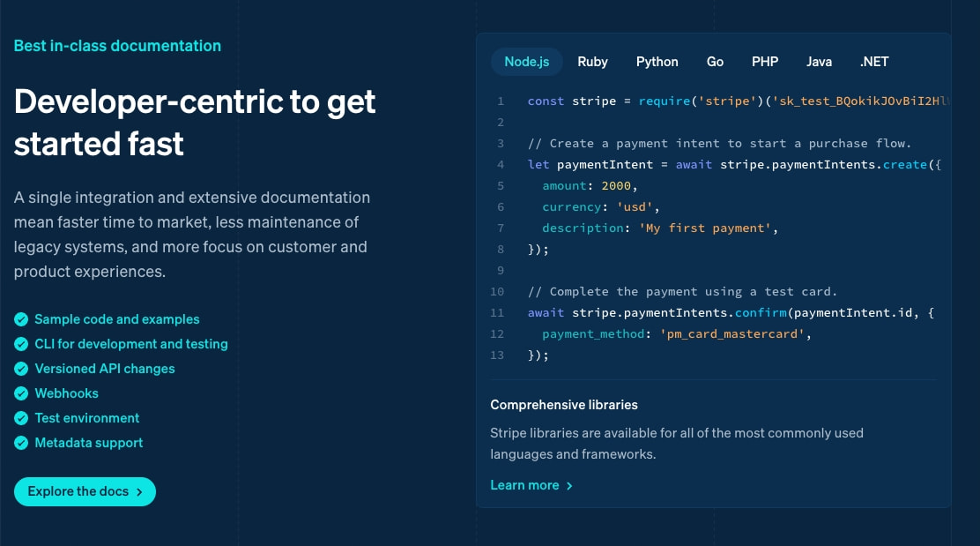Click 'Best in-class documentation' heading label
This screenshot has height=546, width=980.
point(117,46)
